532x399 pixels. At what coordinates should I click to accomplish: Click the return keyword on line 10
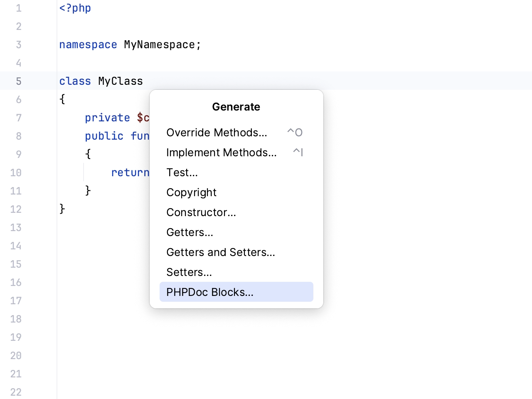131,172
